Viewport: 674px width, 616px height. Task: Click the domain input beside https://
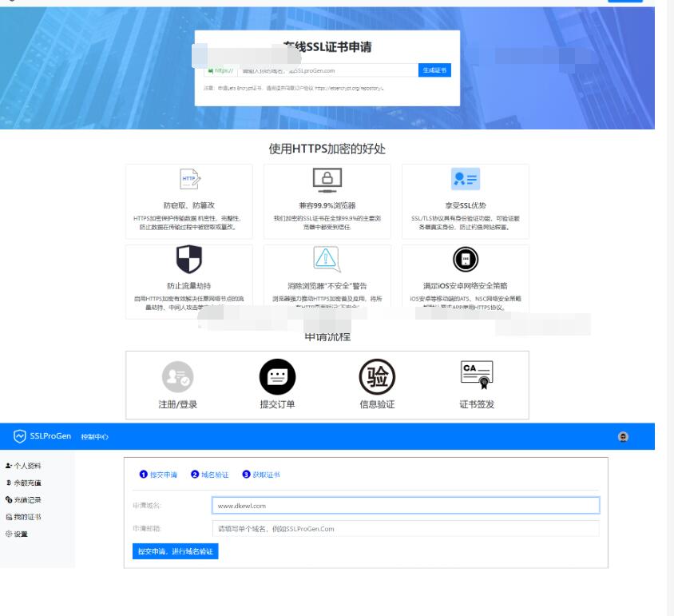(x=327, y=70)
